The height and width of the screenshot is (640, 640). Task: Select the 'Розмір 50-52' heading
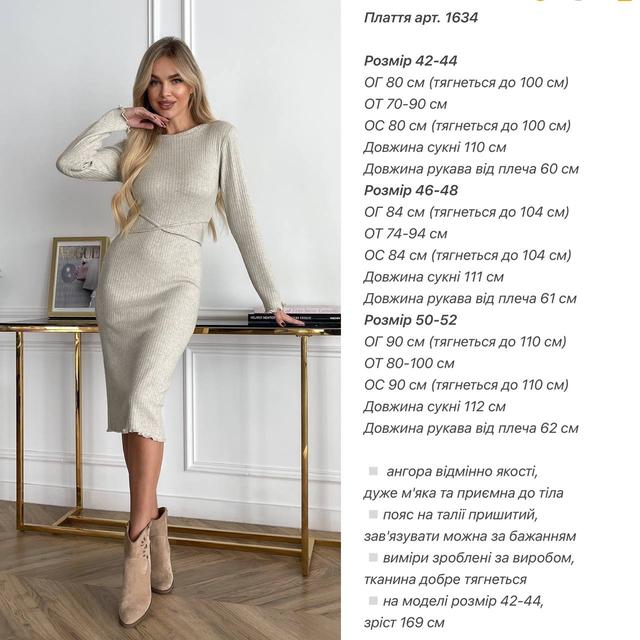[x=410, y=320]
